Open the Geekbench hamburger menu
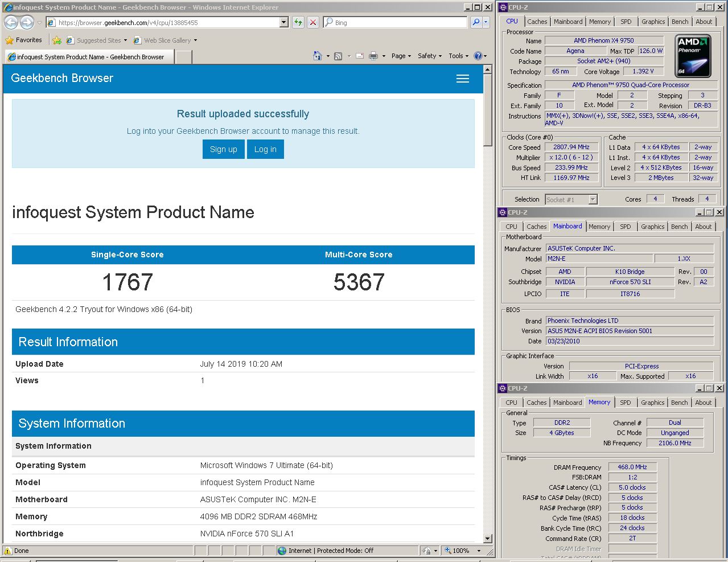 coord(463,79)
